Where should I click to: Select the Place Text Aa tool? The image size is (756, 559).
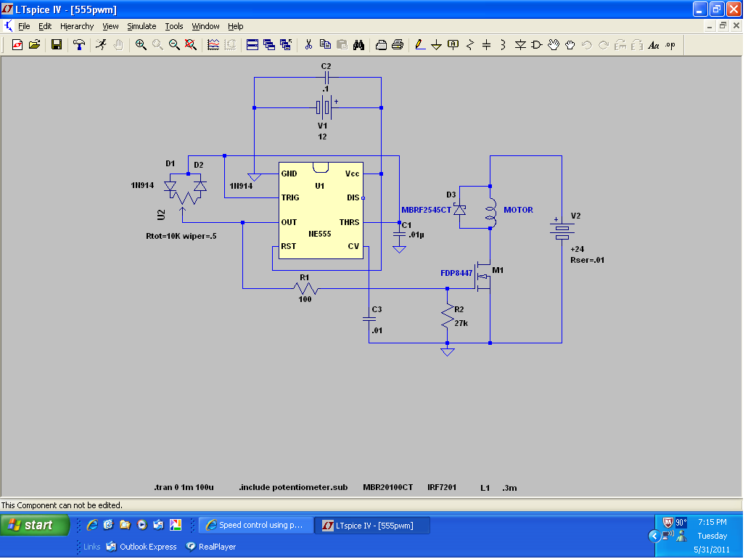(654, 45)
